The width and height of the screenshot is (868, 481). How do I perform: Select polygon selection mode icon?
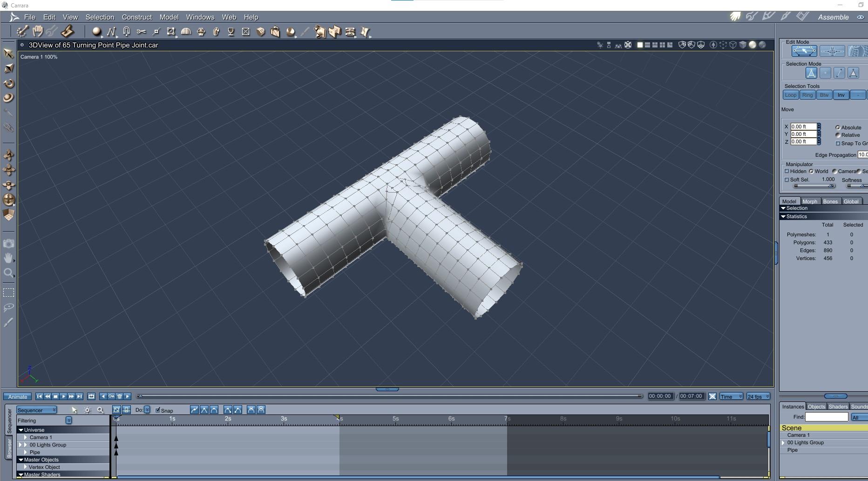coord(853,73)
